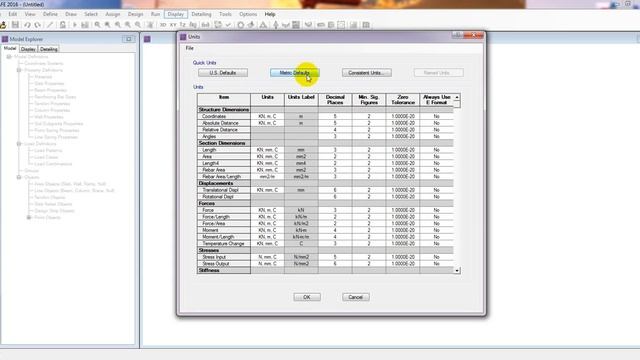Screen dimensions: 640x360
Task: Select the pencil draw icon in toolbar
Action: click(50, 25)
